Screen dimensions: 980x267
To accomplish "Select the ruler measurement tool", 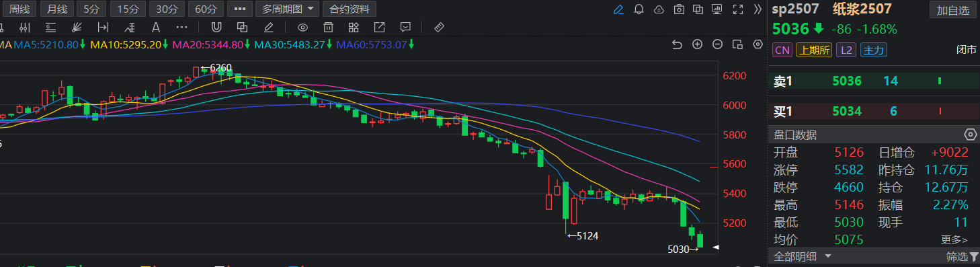I will [x=440, y=28].
